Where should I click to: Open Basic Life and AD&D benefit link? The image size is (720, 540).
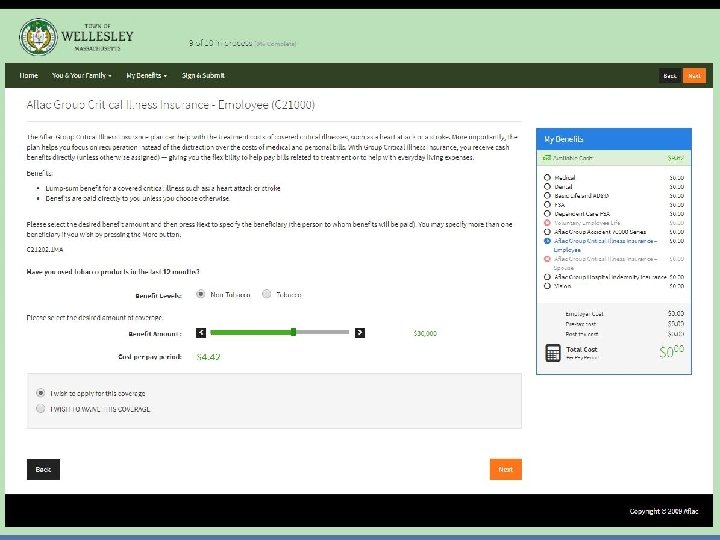[x=581, y=196]
